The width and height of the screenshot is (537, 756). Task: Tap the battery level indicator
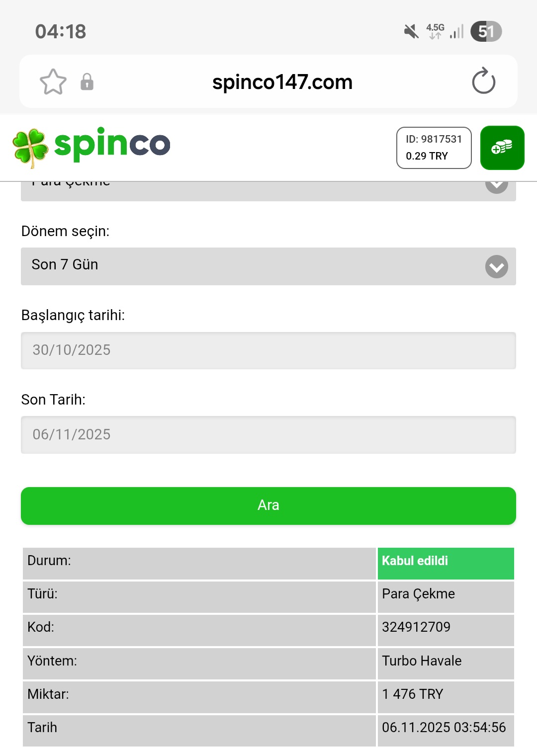point(486,32)
